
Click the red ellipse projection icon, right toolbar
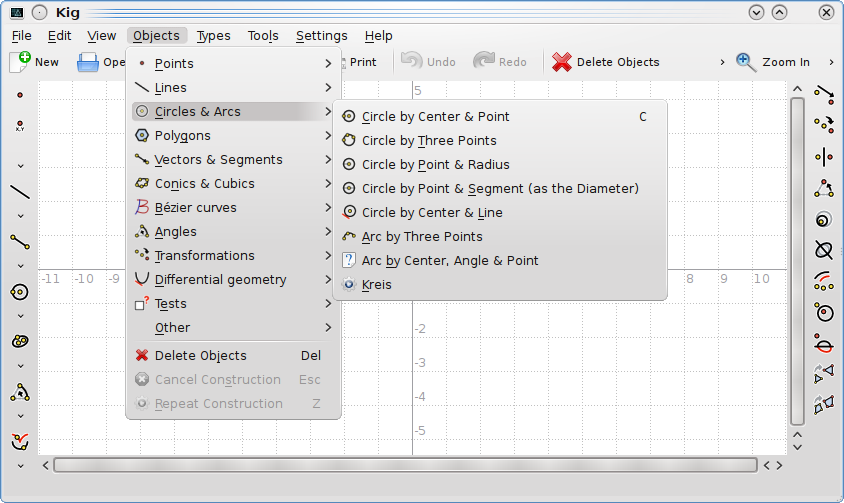(824, 343)
